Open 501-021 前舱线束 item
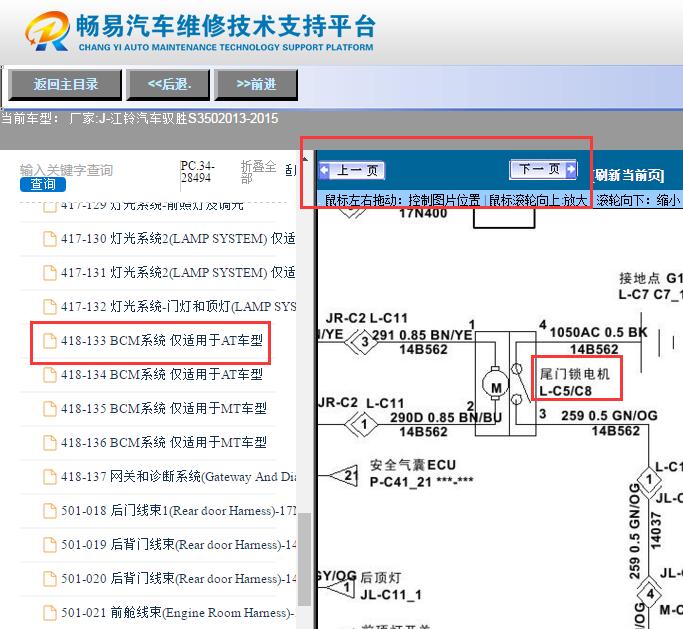The image size is (683, 629). coord(178,612)
